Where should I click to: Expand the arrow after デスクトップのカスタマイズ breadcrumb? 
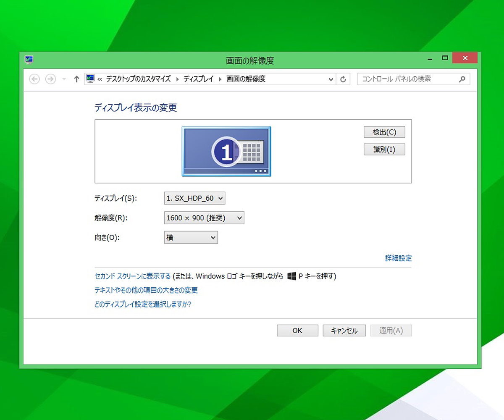pos(177,79)
